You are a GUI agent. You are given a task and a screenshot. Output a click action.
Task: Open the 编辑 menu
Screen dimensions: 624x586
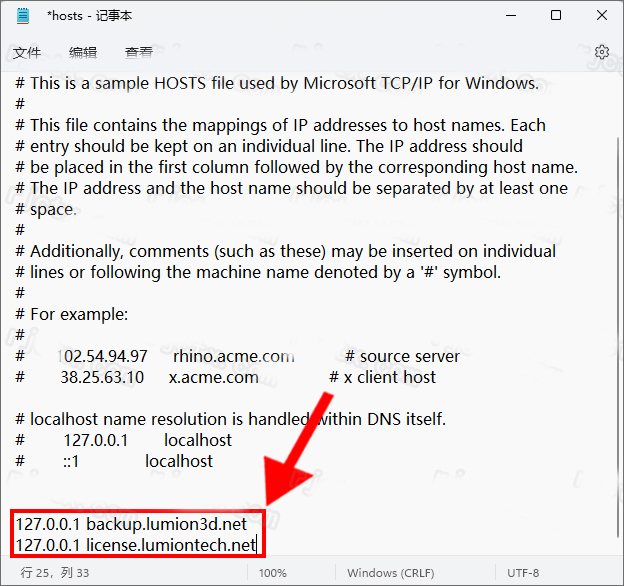coord(83,53)
